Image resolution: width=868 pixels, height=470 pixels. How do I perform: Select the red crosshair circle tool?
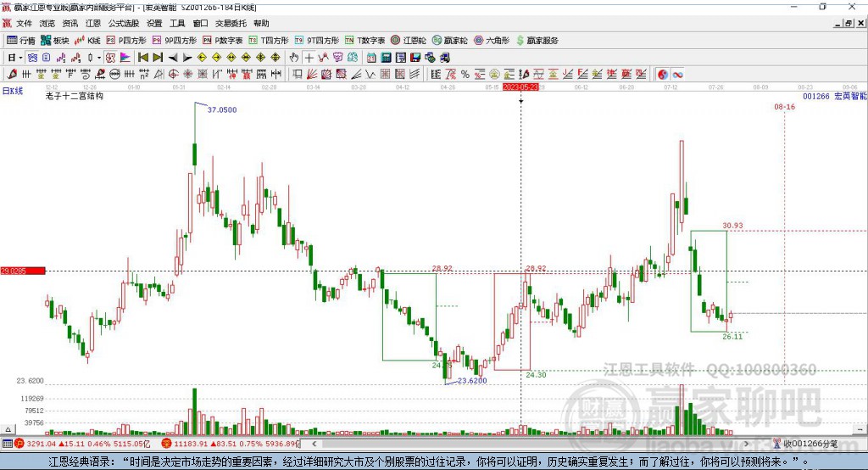point(173,75)
